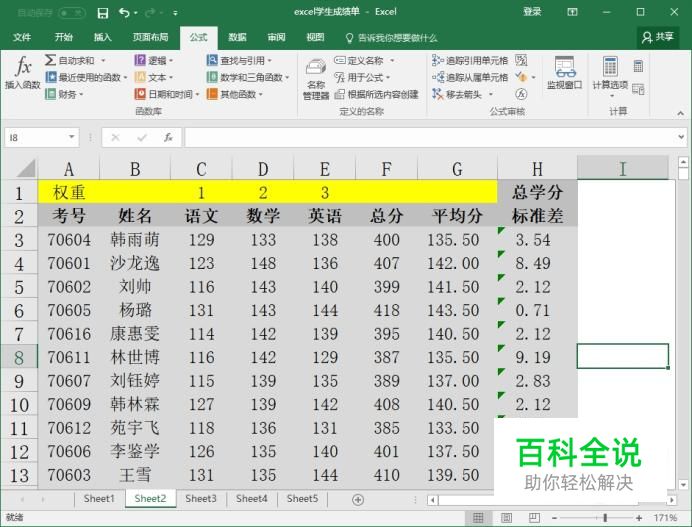Open the Undo history dropdown arrow
The width and height of the screenshot is (692, 527).
135,13
